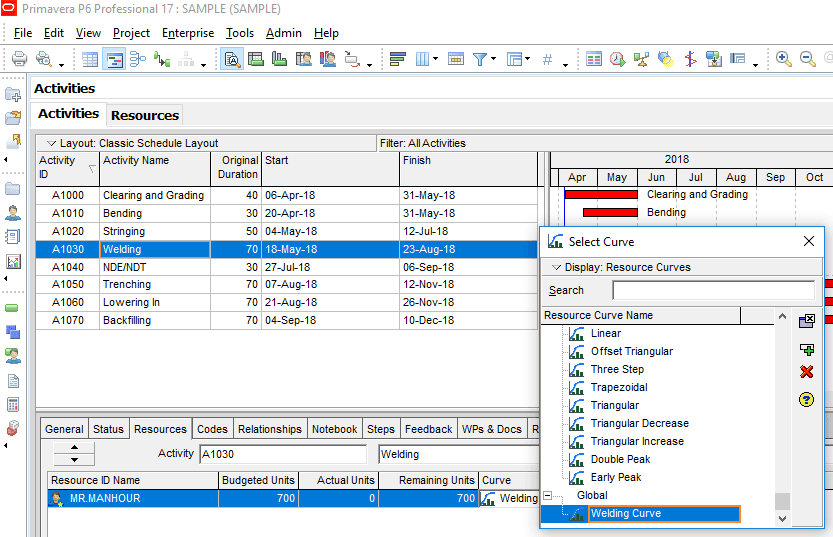Click the Search field in Select Curve

[x=713, y=291]
